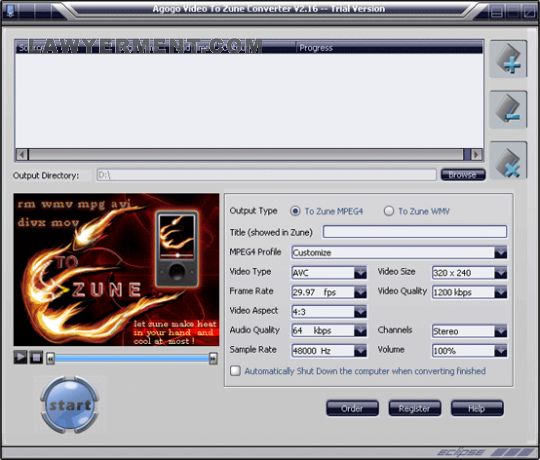540x460 pixels.
Task: Click the Register button
Action: (x=415, y=408)
